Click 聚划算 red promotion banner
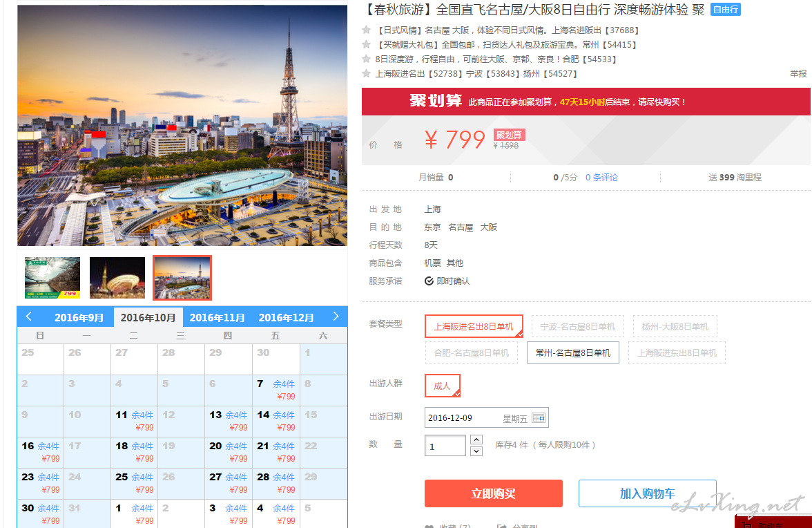The height and width of the screenshot is (528, 812). point(586,102)
